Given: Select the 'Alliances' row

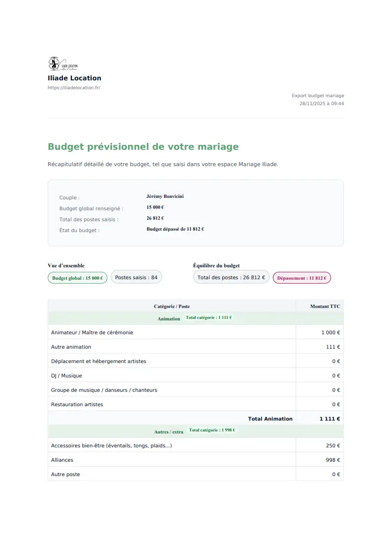Looking at the screenshot, I should pos(196,460).
